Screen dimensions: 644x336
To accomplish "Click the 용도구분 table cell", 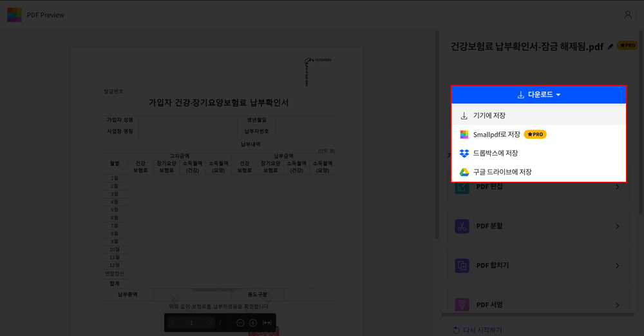I will pos(258,295).
